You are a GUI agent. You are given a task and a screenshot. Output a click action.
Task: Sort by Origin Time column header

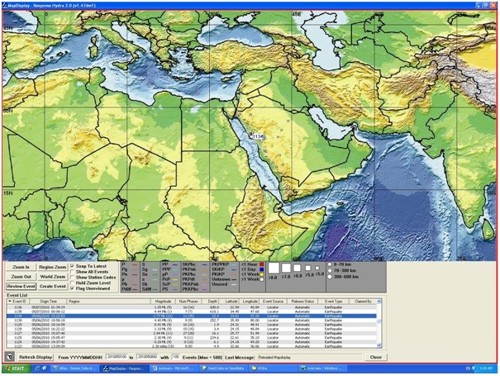point(49,301)
